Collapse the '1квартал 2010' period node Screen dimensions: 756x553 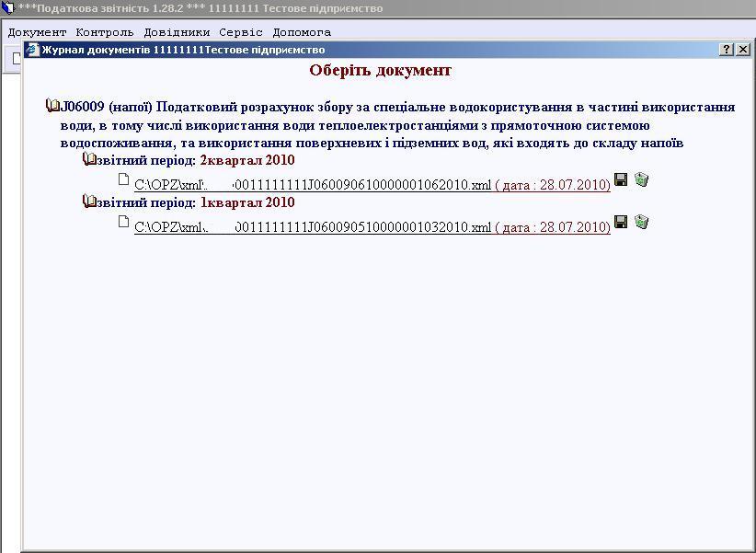(x=90, y=202)
